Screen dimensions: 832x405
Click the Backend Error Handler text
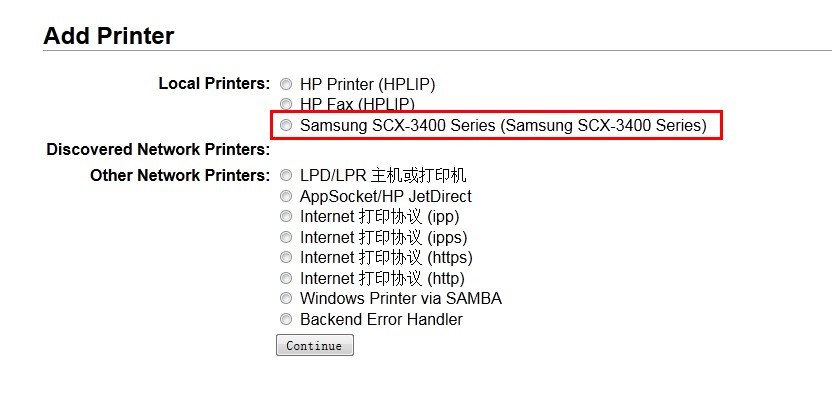pyautogui.click(x=381, y=320)
